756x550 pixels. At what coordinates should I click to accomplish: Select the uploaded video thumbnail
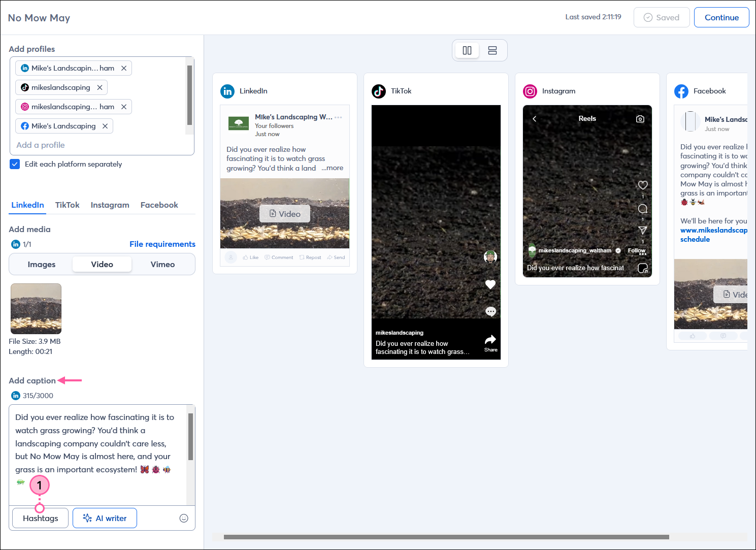pos(36,308)
